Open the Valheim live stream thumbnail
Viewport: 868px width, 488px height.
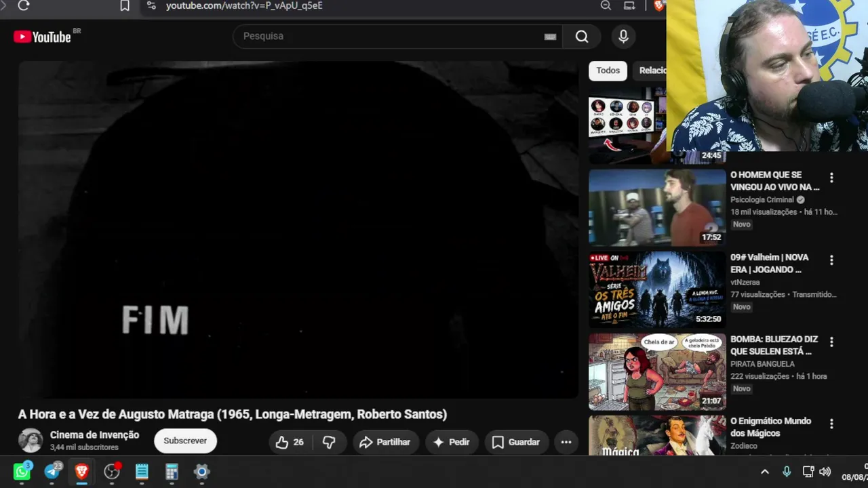(x=657, y=289)
